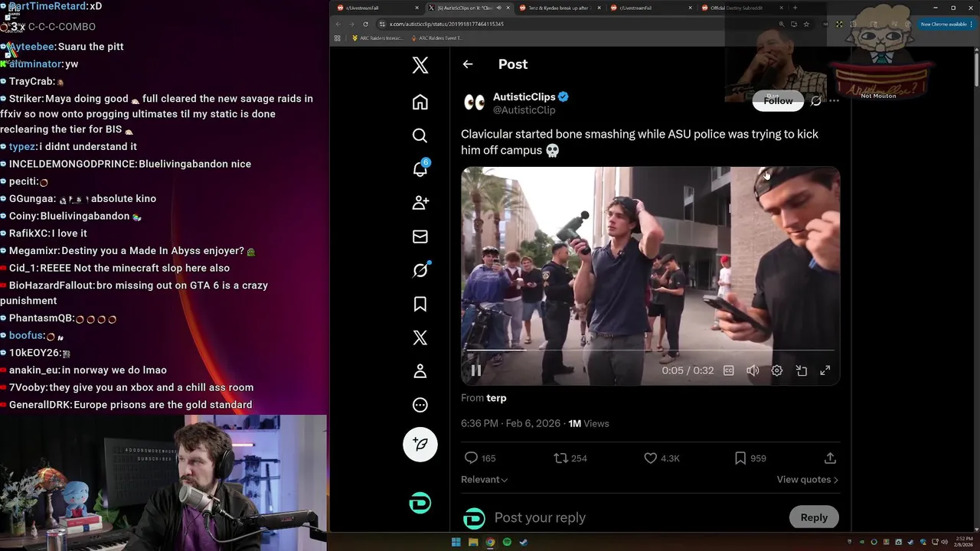Open AutisticClips profile avatar
Screen dimensions: 980x551
pos(474,103)
